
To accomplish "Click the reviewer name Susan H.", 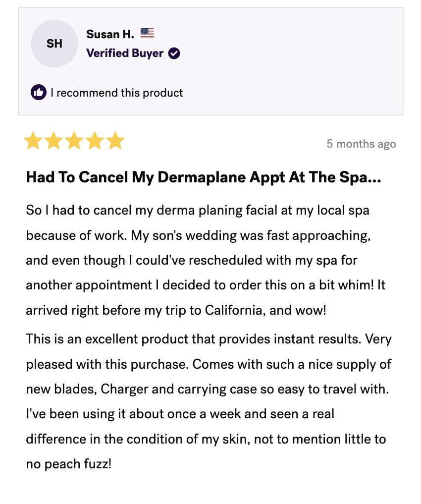I will pos(110,34).
